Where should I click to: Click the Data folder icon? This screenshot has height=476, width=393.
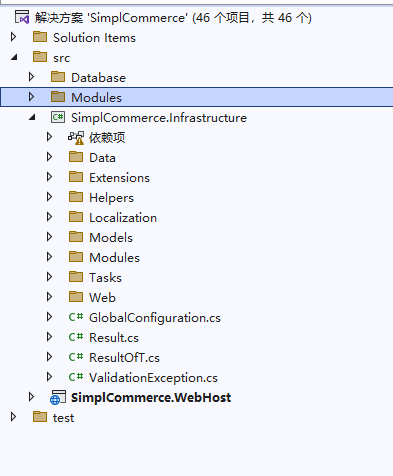coord(76,157)
